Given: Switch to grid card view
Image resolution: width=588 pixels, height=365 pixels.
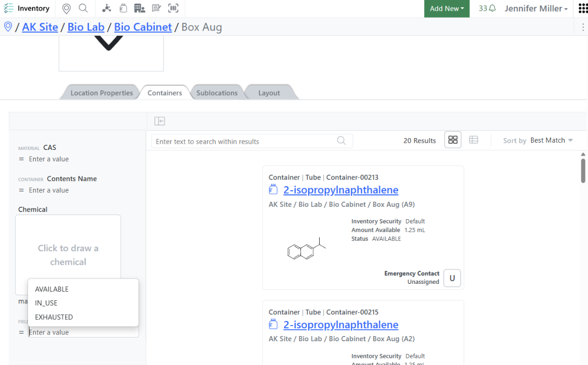Looking at the screenshot, I should pos(453,140).
